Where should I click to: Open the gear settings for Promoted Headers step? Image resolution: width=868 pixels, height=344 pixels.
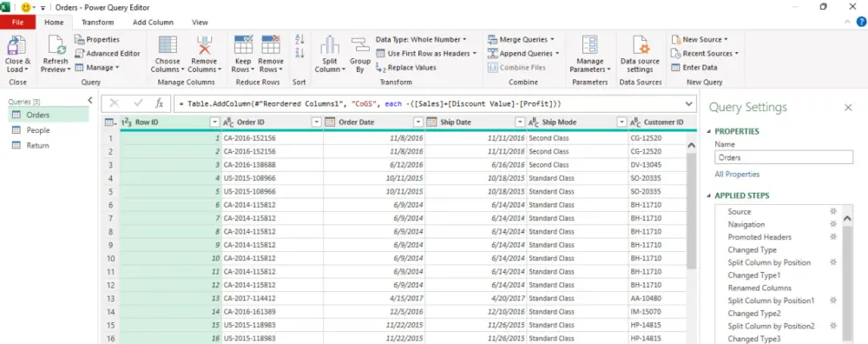click(832, 237)
